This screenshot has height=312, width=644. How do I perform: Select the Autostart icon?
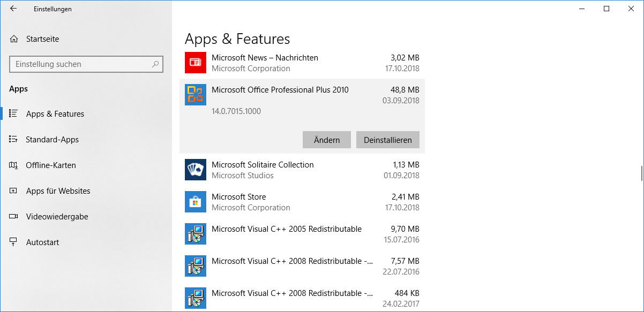coord(13,242)
